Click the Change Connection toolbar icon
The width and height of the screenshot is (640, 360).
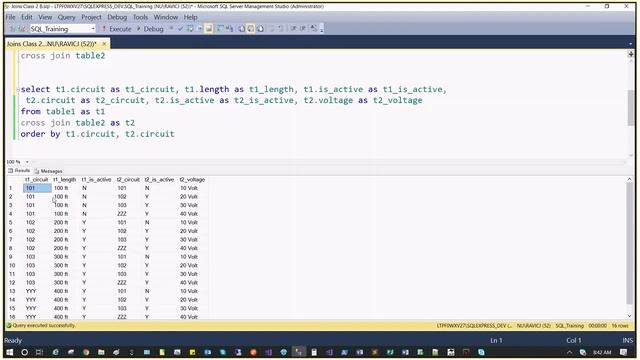(x=21, y=29)
